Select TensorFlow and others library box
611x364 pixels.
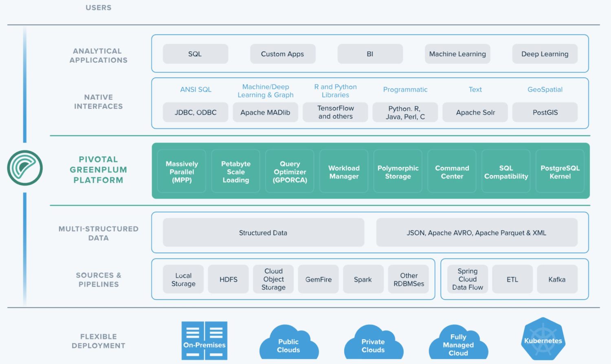335,112
